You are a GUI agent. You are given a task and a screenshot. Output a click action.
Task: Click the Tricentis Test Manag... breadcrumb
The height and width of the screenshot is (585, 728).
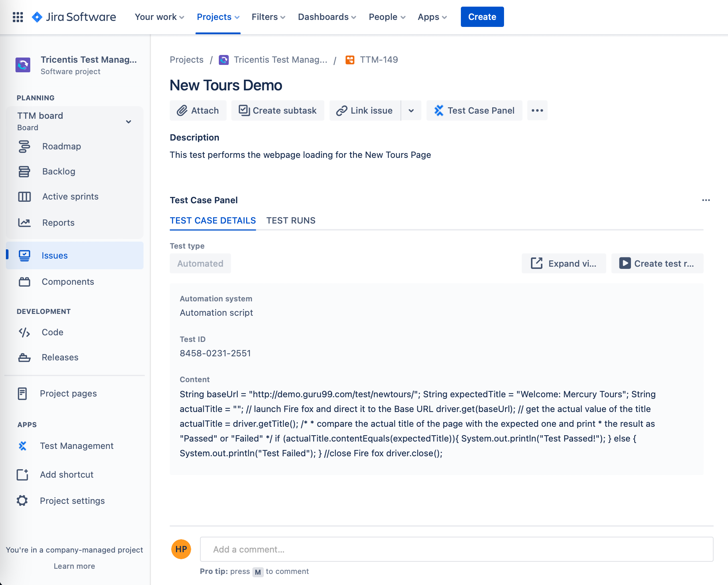pyautogui.click(x=273, y=60)
